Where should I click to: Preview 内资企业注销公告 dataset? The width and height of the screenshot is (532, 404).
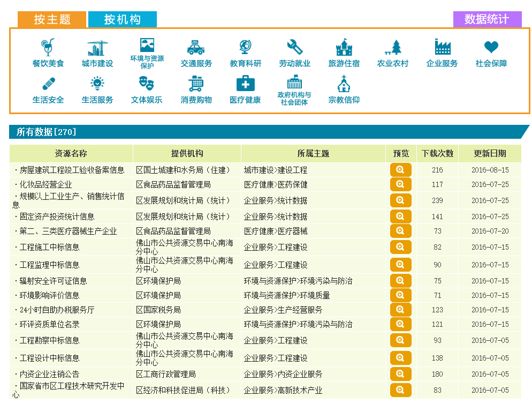401,374
